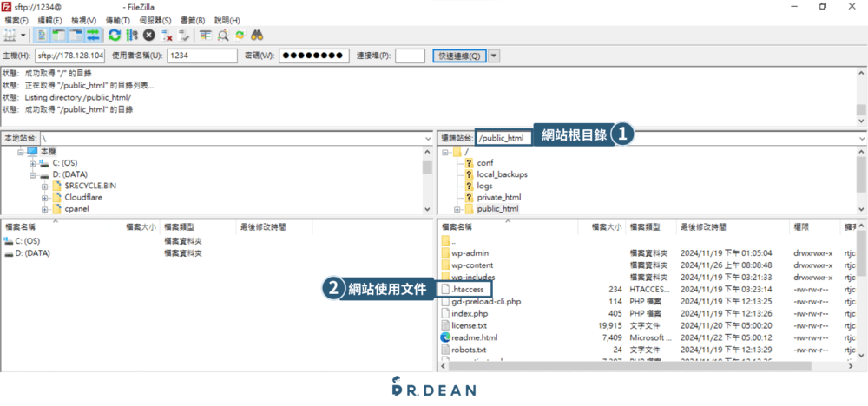Expand the Cloudflare folder node
This screenshot has height=406, width=868.
click(x=44, y=198)
